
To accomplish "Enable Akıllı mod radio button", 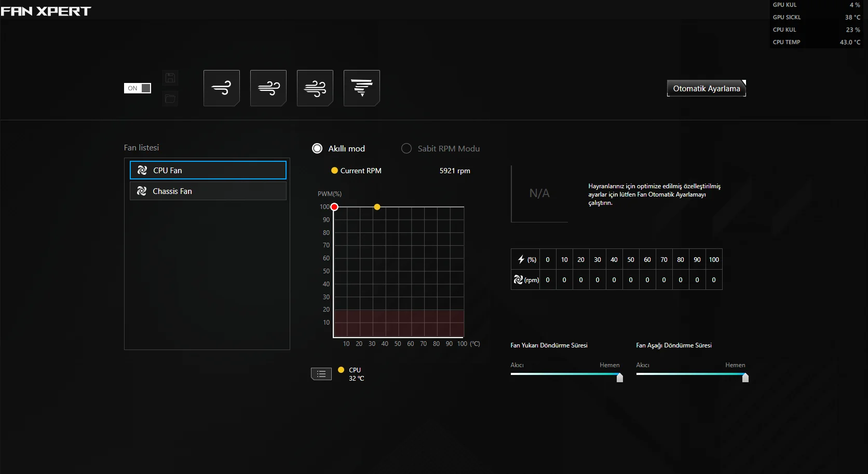I will (317, 148).
